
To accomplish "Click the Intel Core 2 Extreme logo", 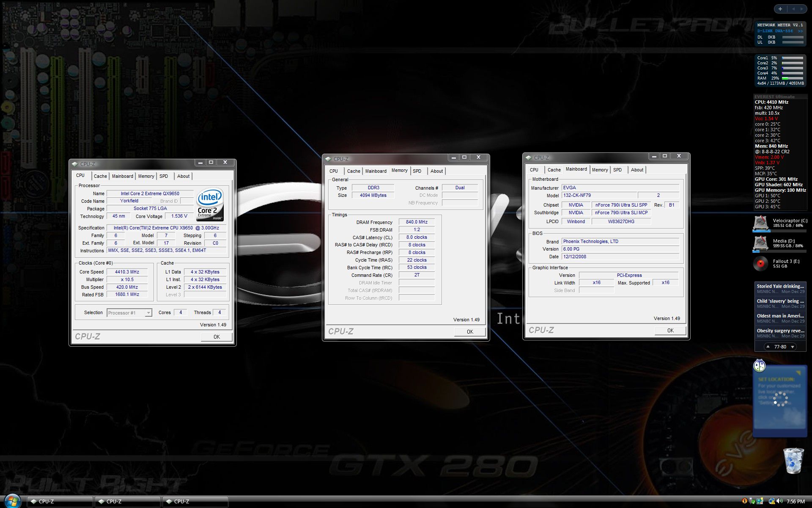I will tap(210, 204).
